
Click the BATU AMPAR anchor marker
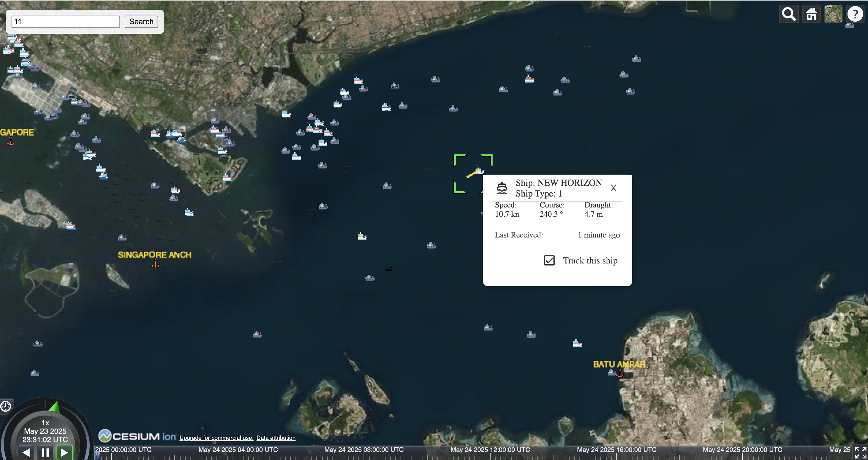[620, 373]
